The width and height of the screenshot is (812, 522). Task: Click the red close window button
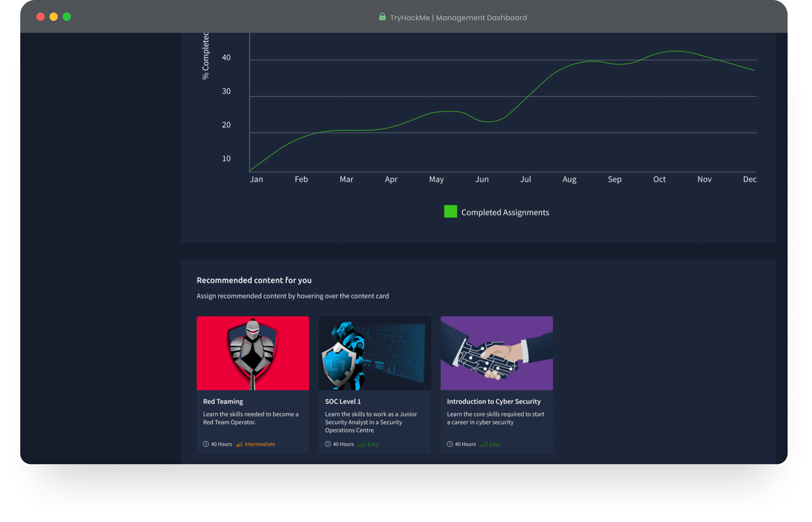click(41, 17)
